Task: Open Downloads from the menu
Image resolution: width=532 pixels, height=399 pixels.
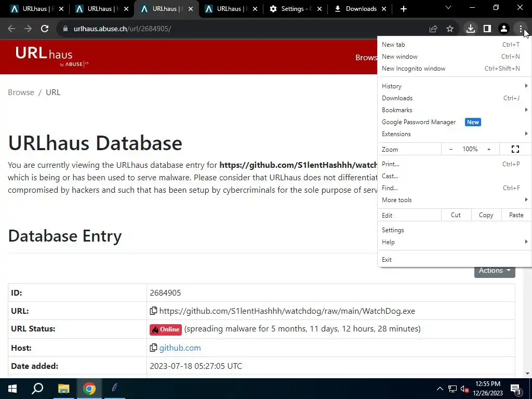Action: [x=454, y=98]
